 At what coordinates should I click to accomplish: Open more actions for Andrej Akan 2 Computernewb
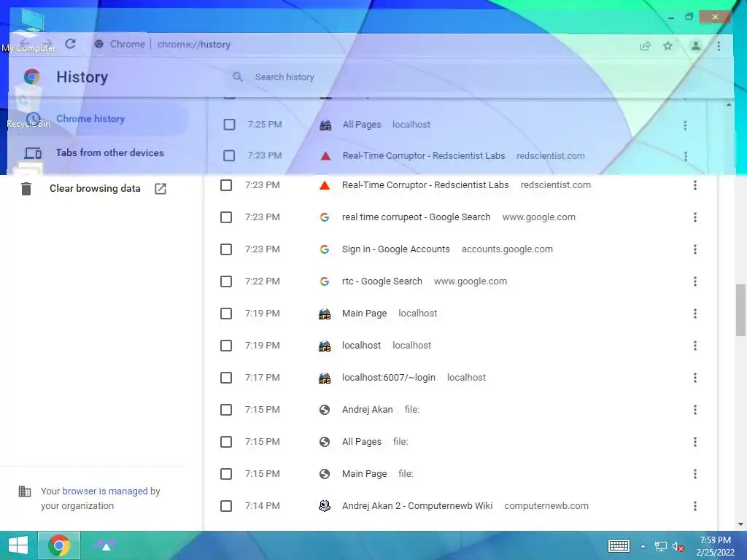coord(695,506)
